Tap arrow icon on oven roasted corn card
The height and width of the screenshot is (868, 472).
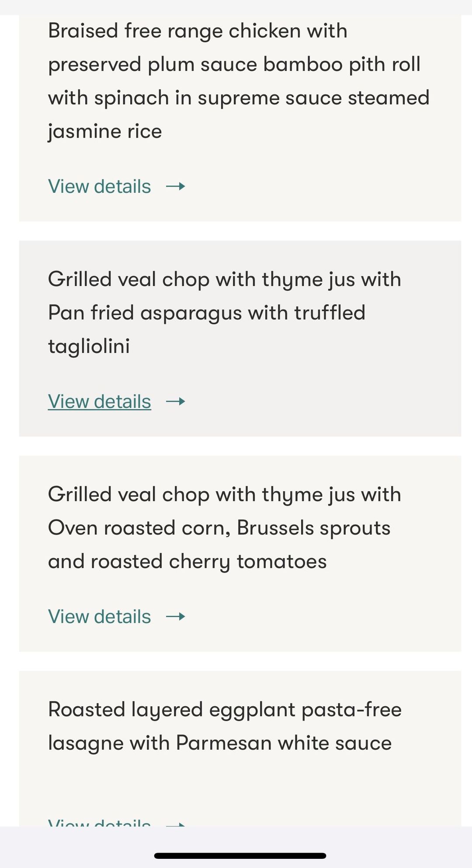point(176,617)
